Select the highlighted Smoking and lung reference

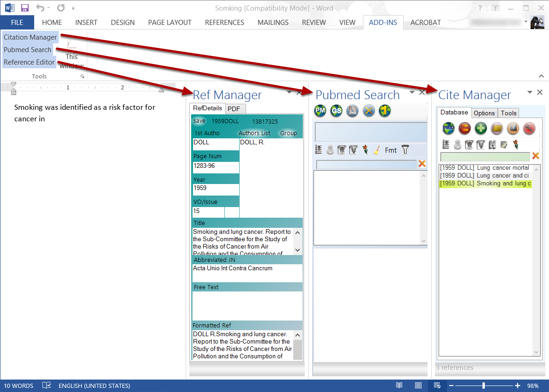pos(485,184)
